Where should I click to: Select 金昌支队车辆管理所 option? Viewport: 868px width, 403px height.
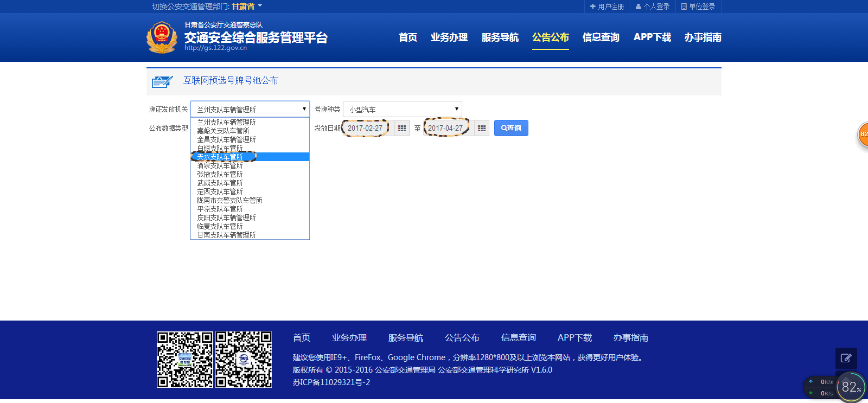click(x=250, y=139)
